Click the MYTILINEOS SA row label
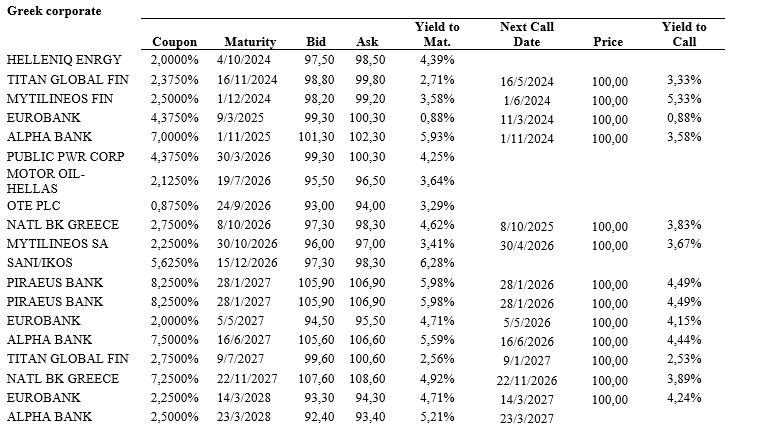 point(58,243)
